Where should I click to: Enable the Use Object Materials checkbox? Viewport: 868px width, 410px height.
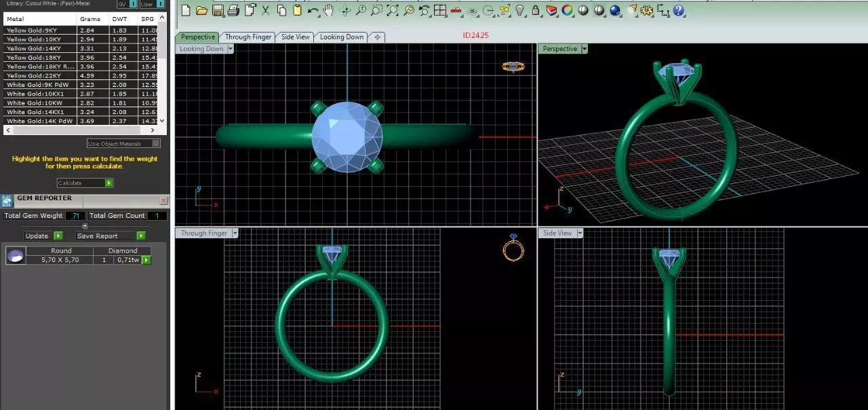tap(156, 143)
